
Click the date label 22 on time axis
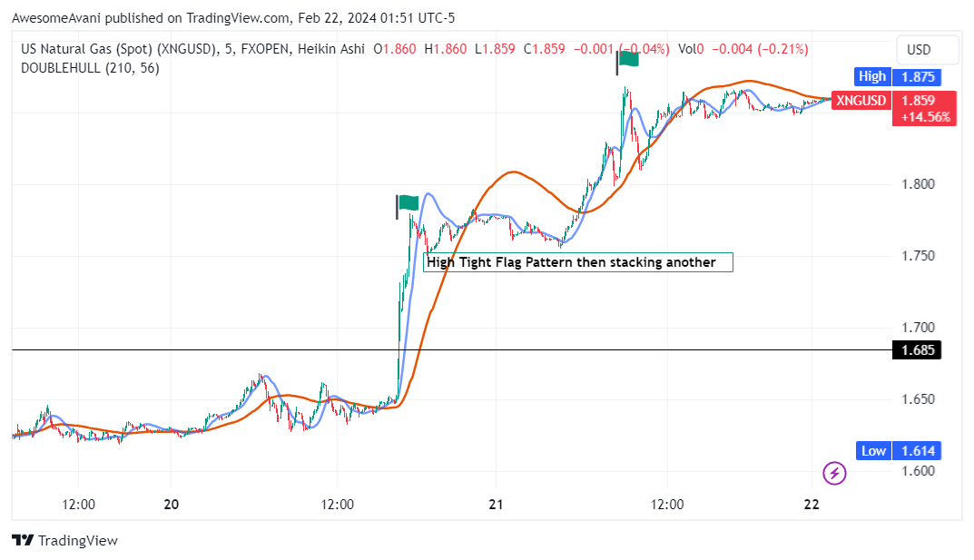click(x=812, y=504)
